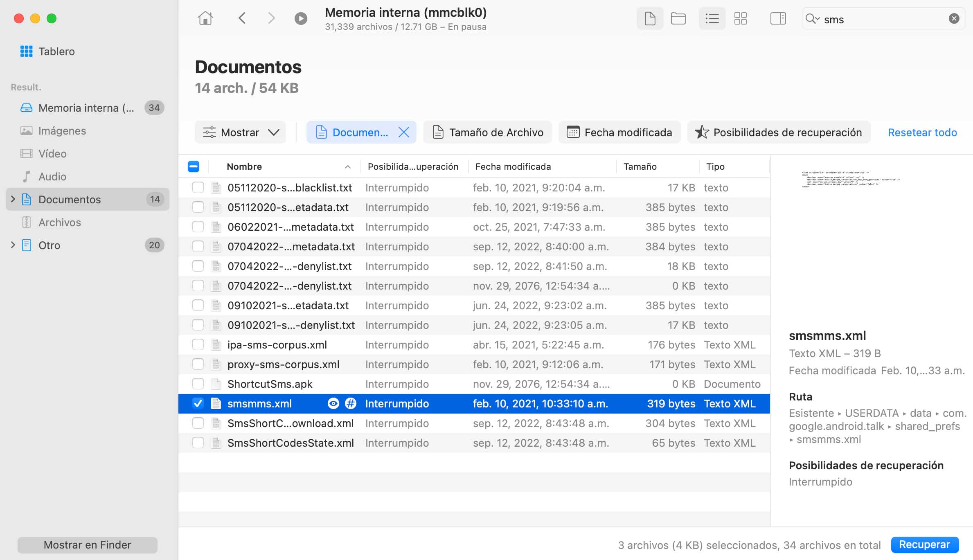Viewport: 973px width, 560px height.
Task: Open the Mostrar filter dropdown
Action: coord(240,132)
